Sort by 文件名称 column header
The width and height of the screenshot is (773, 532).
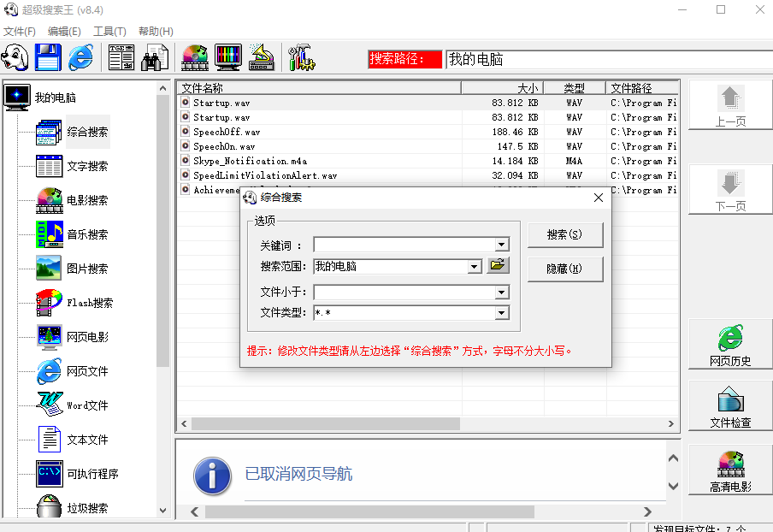[319, 88]
